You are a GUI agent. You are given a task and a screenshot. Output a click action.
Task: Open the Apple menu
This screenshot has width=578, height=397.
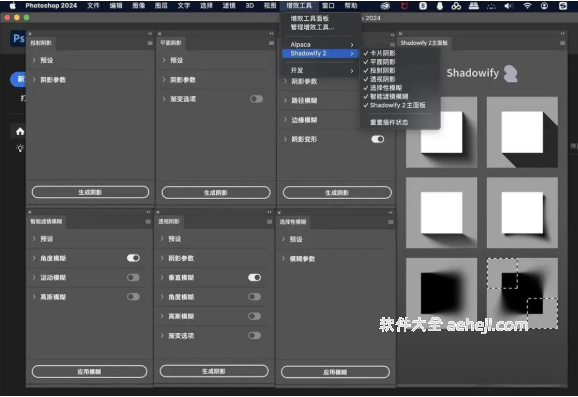coord(13,6)
